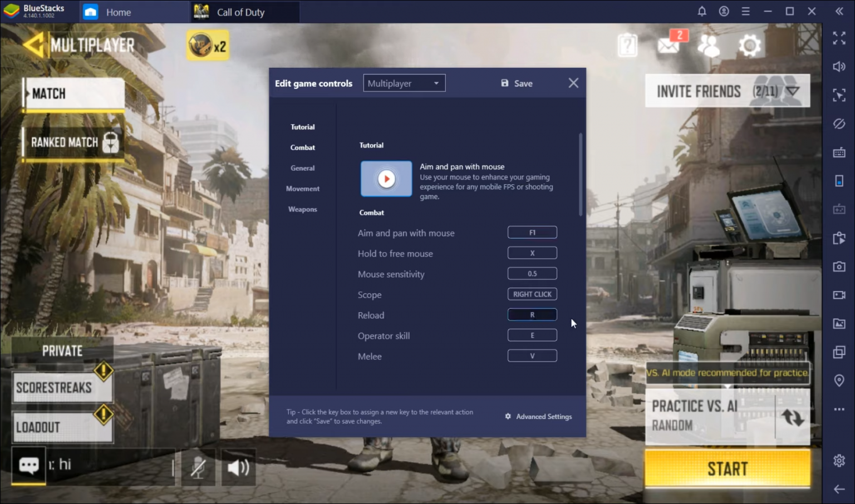Open the Multiplayer control scheme dropdown
Screen dimensions: 855x504
(x=404, y=82)
